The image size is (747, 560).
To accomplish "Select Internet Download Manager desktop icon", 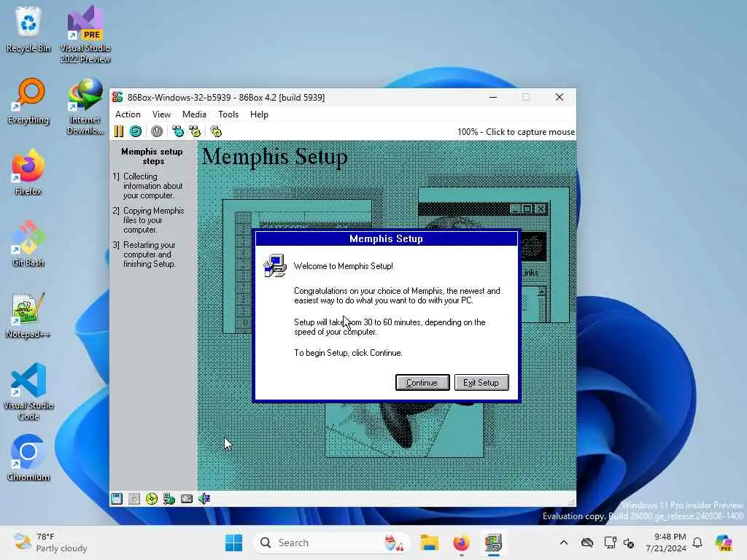I will 85,106.
